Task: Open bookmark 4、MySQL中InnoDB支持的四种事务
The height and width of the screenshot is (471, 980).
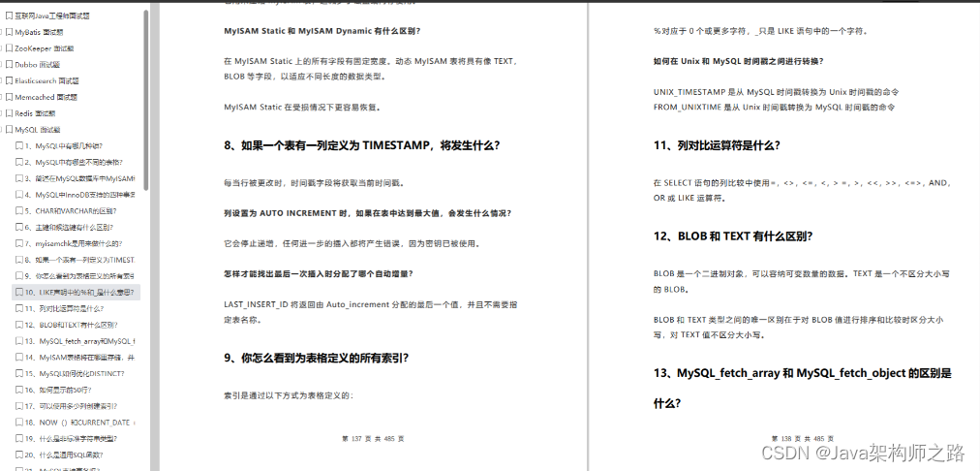Action: click(x=80, y=195)
